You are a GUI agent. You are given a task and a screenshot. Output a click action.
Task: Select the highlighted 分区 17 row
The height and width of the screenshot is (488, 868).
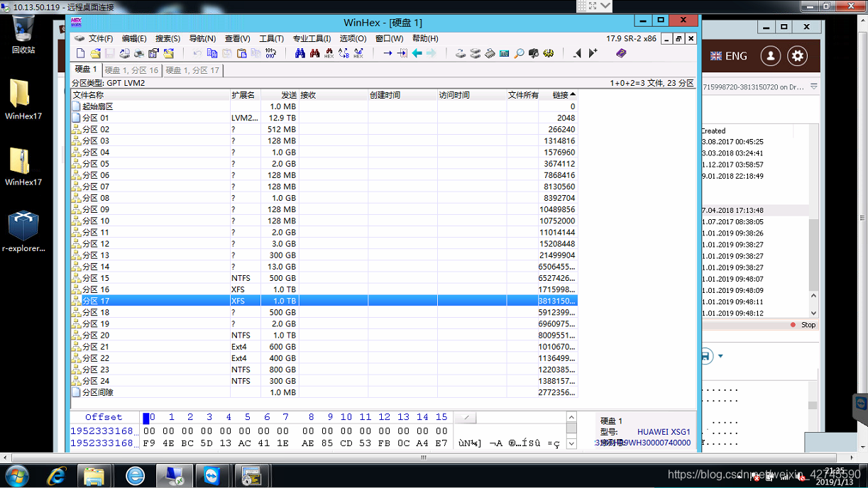pos(324,301)
